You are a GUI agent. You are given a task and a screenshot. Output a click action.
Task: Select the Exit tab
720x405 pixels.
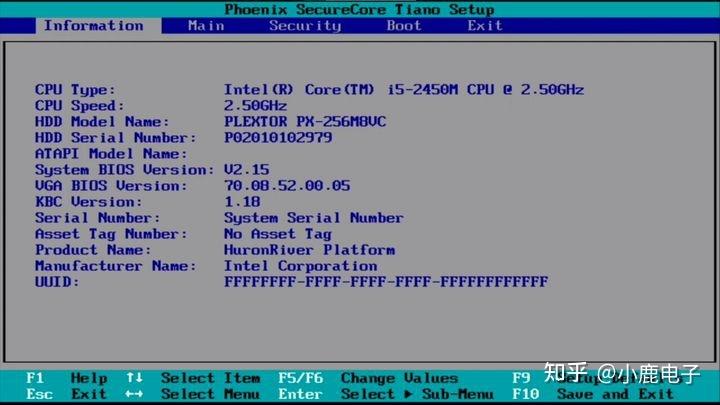point(485,26)
